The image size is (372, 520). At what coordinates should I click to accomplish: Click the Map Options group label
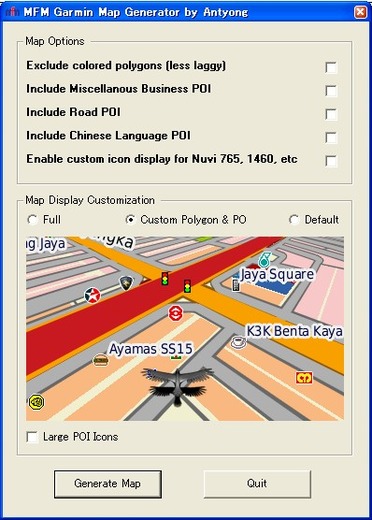55,41
